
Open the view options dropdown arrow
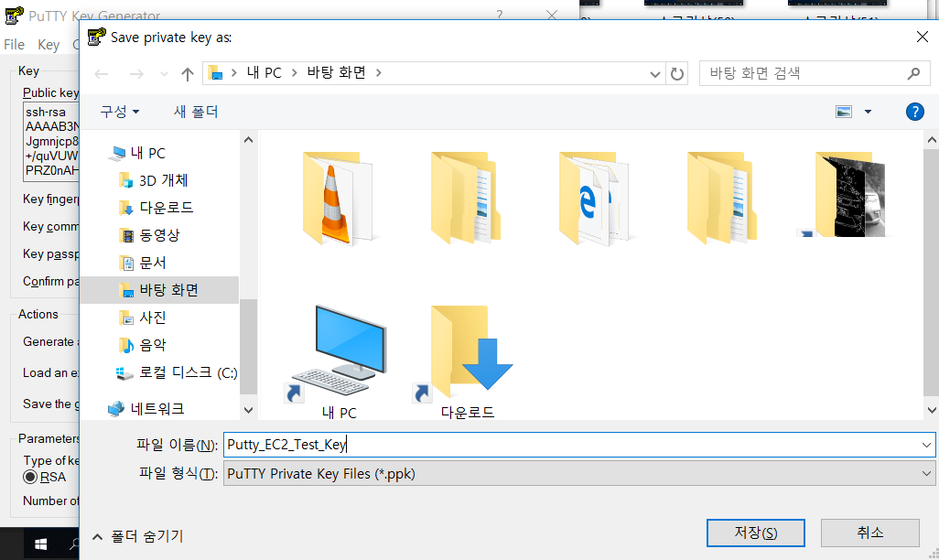pyautogui.click(x=868, y=112)
